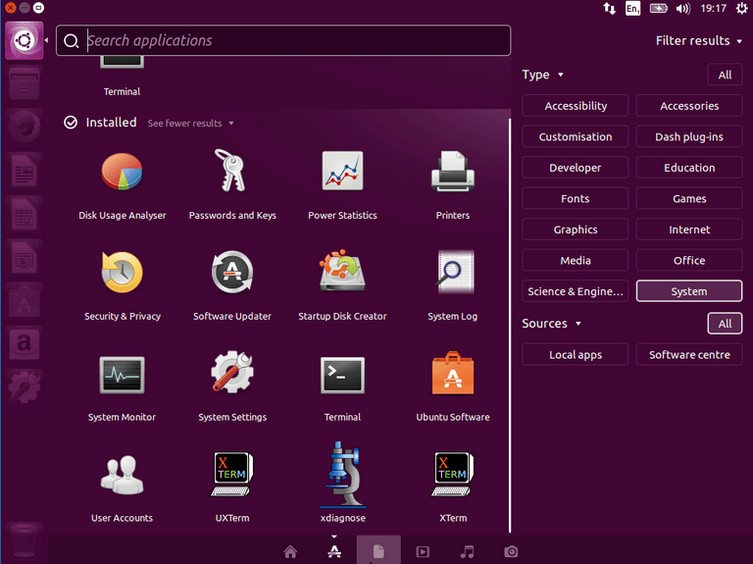Toggle the Developer filter
This screenshot has width=753, height=564.
[575, 168]
